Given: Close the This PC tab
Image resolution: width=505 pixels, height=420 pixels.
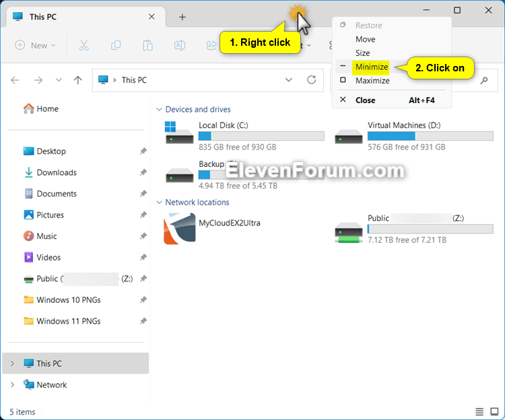Looking at the screenshot, I should tap(151, 17).
